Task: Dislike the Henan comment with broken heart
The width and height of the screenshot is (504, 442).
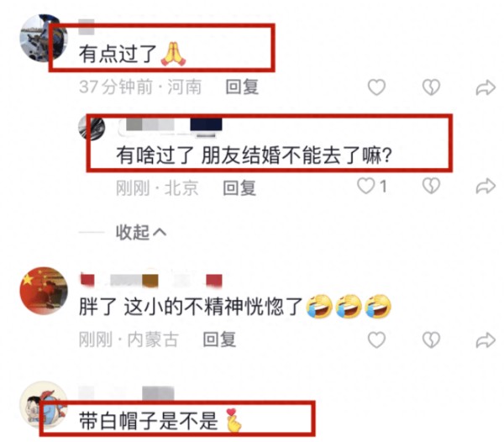Action: (431, 87)
